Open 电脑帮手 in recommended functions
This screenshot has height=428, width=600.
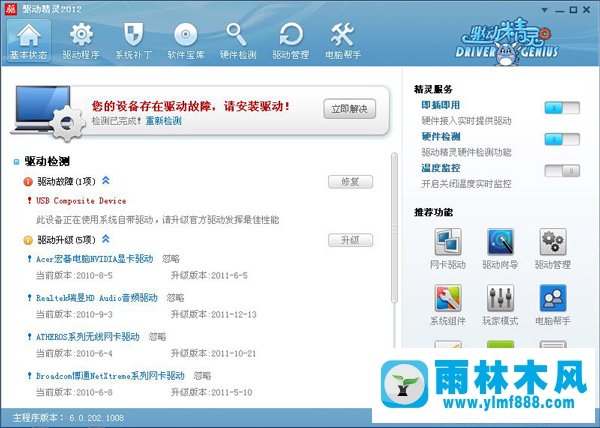(553, 305)
